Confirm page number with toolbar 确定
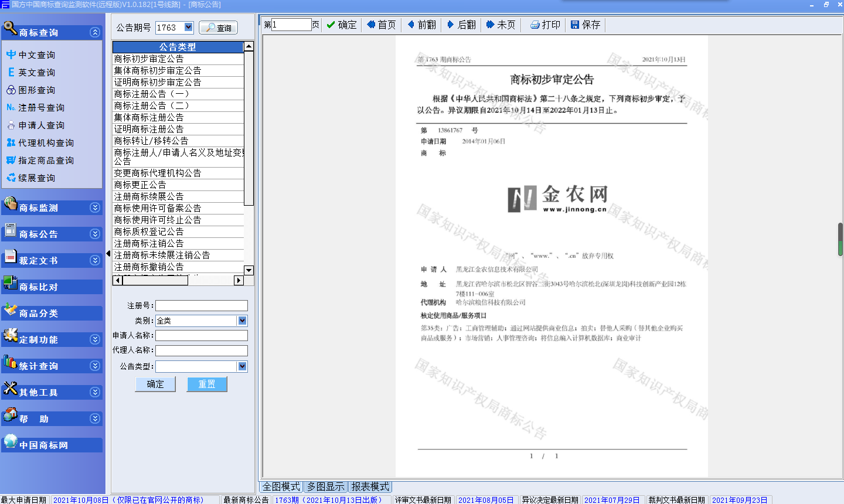 (342, 25)
